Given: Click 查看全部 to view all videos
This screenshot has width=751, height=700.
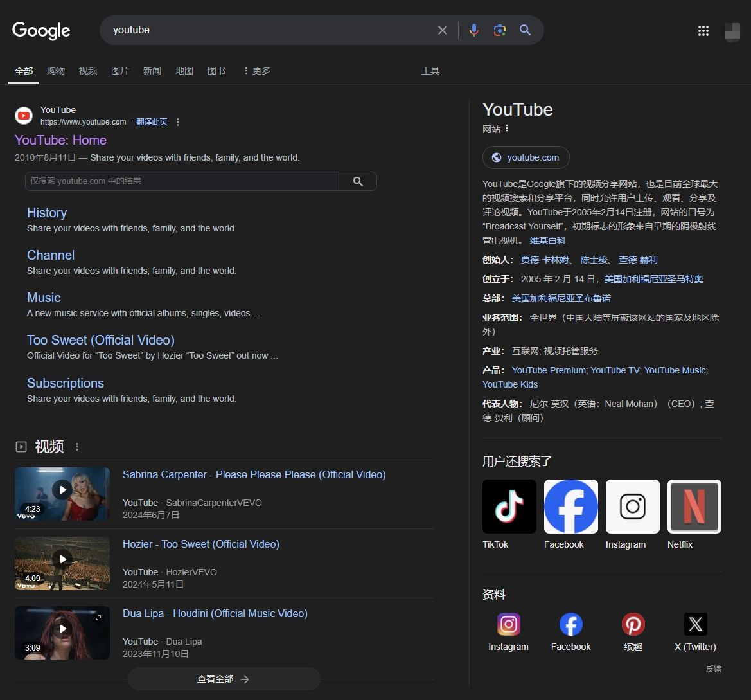Looking at the screenshot, I should pos(224,679).
